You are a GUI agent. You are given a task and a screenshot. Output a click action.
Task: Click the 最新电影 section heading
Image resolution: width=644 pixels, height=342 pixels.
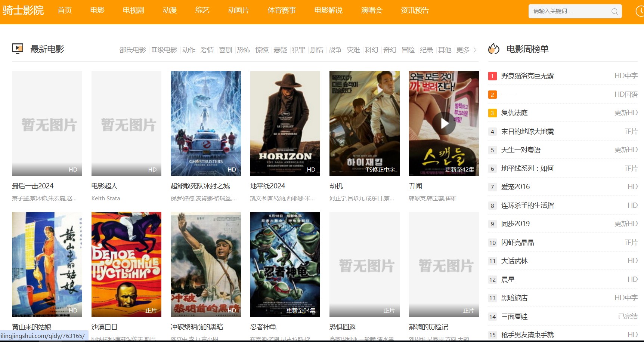pyautogui.click(x=47, y=49)
